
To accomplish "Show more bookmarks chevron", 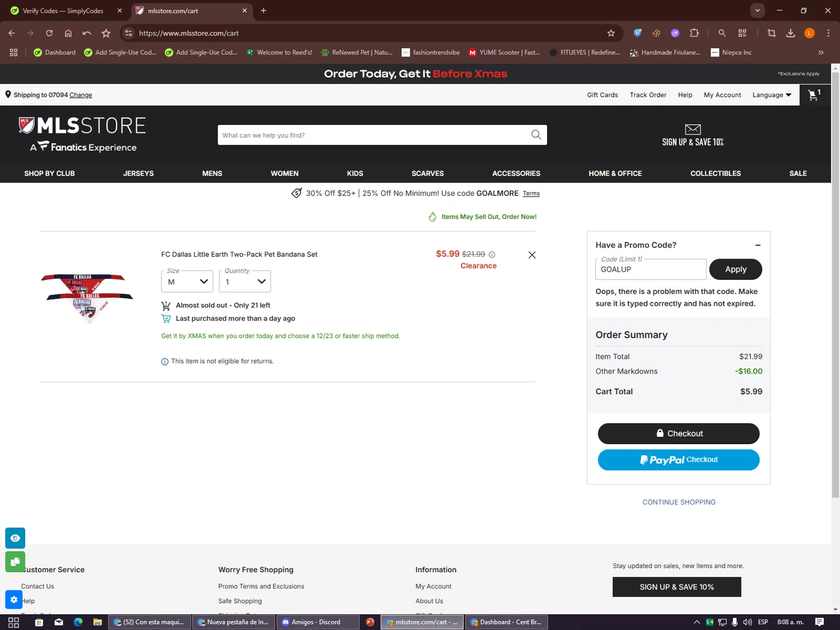I will [821, 53].
